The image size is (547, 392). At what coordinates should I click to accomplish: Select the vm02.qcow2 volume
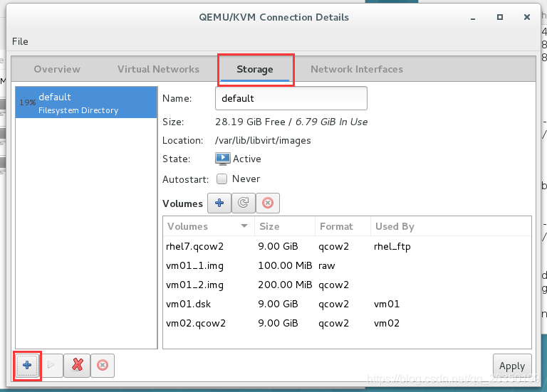pyautogui.click(x=347, y=323)
